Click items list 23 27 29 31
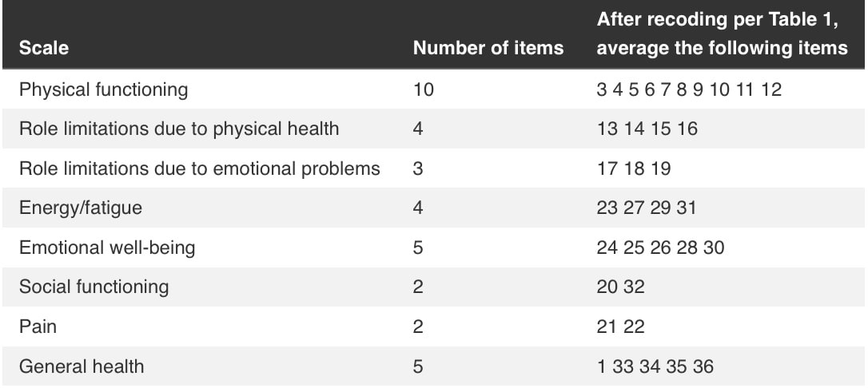The image size is (868, 388). [647, 208]
